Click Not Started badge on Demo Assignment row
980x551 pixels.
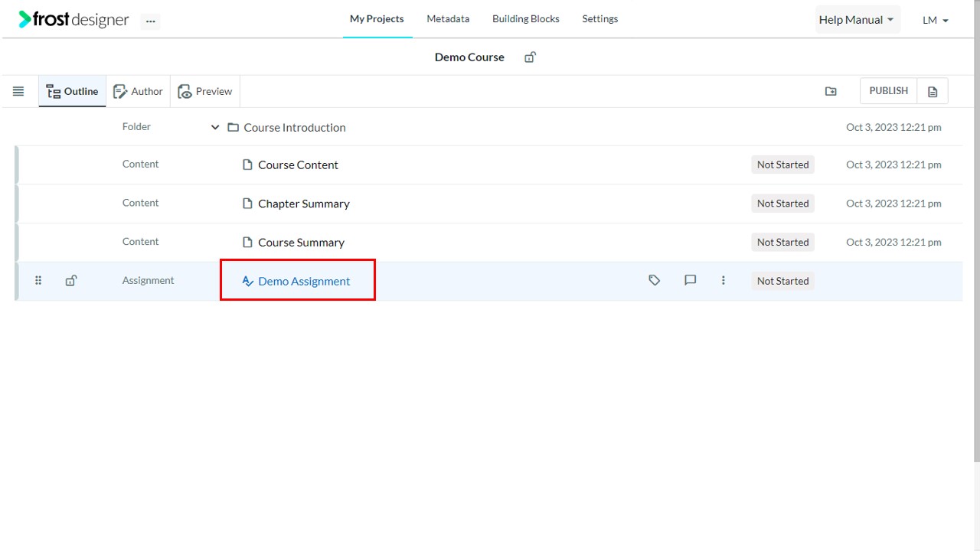pyautogui.click(x=782, y=281)
